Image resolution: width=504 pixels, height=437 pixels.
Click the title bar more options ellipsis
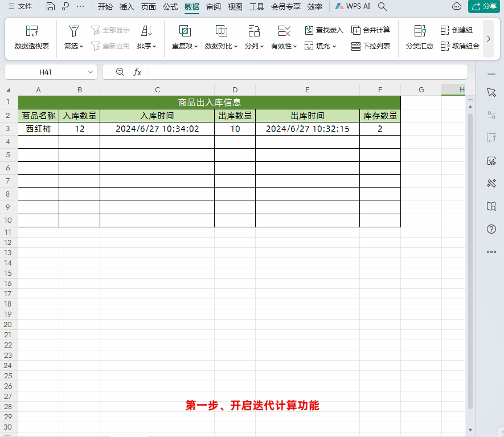80,6
